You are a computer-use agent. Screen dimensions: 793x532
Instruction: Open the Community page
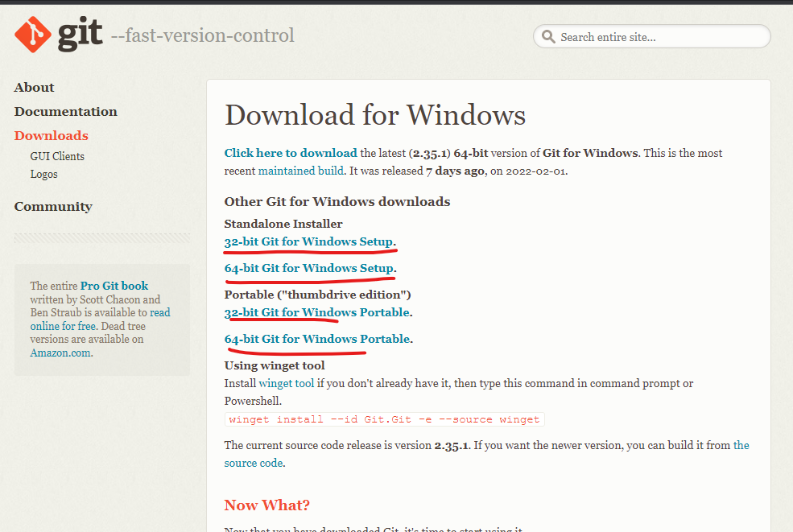pos(53,207)
